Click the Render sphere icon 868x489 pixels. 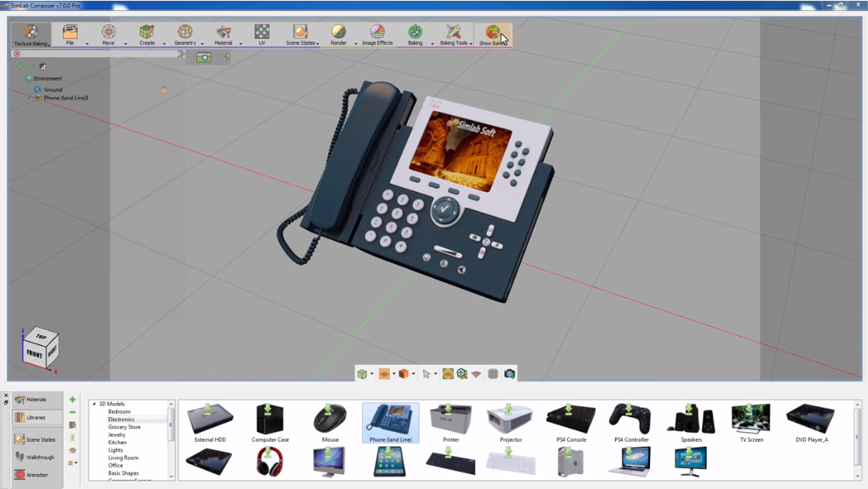[339, 32]
